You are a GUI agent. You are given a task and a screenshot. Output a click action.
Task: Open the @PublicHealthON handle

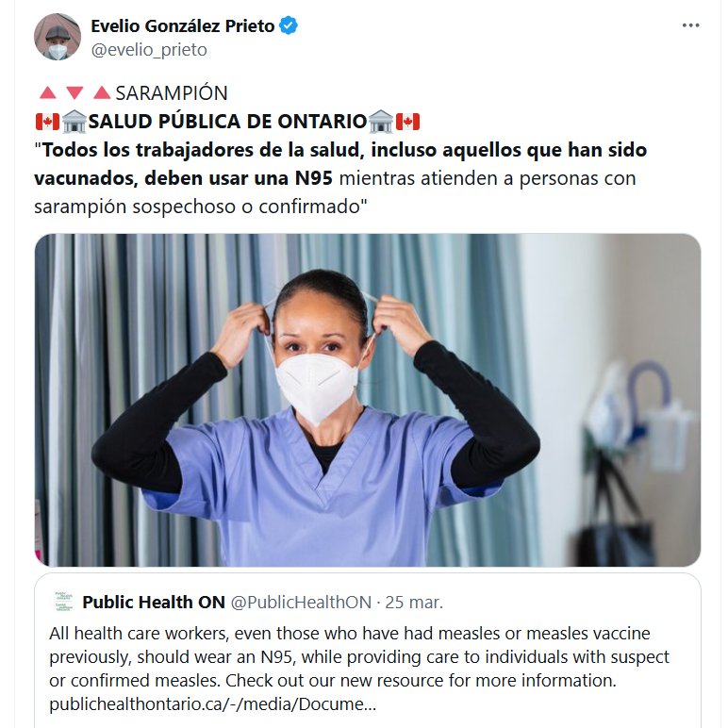[x=302, y=603]
